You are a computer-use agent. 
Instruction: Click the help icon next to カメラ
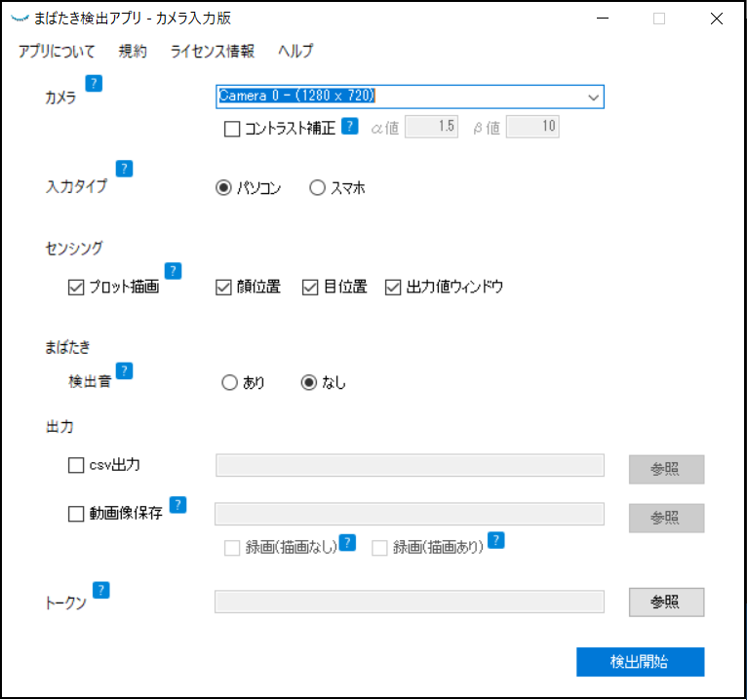pos(94,83)
